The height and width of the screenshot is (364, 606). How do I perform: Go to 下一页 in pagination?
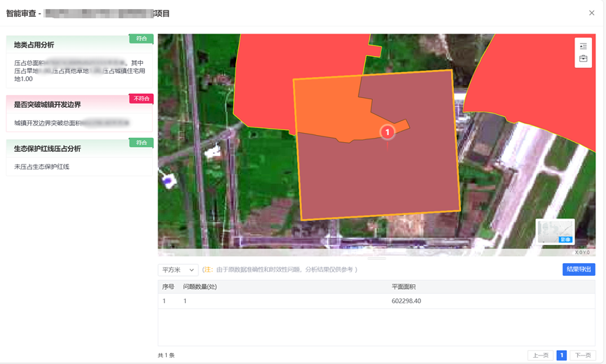tap(583, 355)
